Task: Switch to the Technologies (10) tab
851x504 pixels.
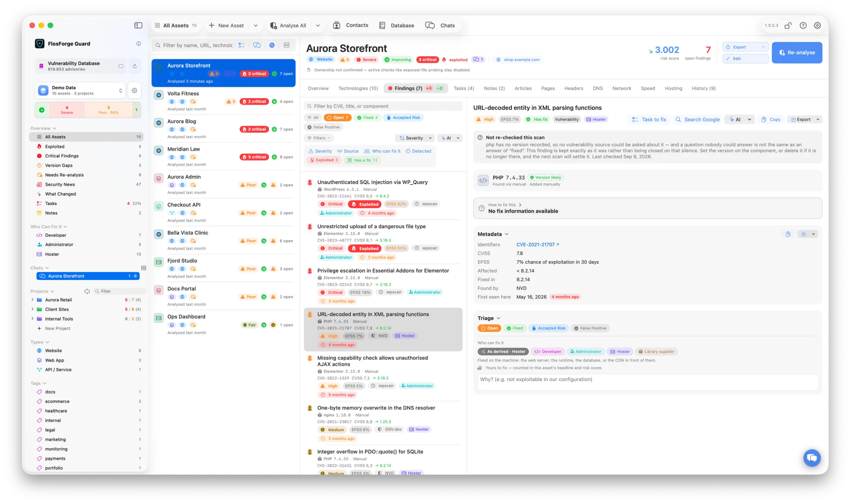Action: pos(358,88)
